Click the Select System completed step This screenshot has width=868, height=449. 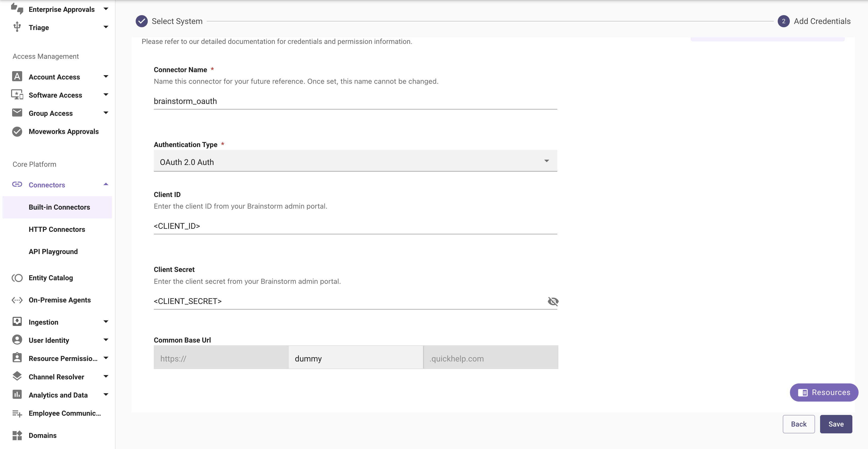(x=169, y=21)
